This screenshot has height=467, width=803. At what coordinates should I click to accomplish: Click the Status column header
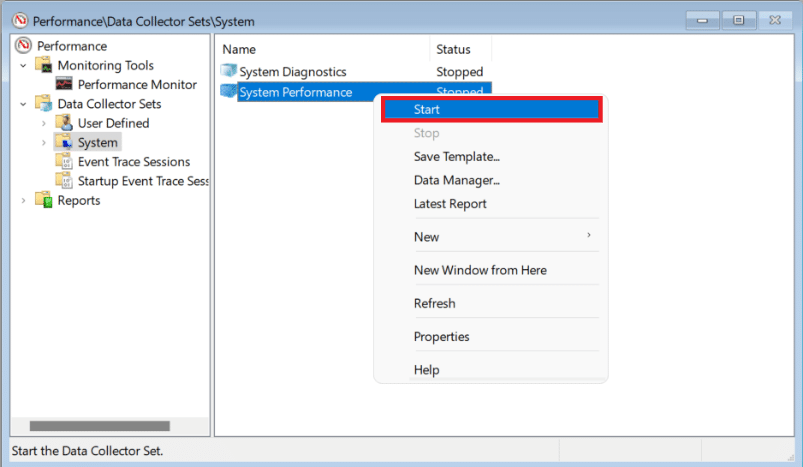453,49
